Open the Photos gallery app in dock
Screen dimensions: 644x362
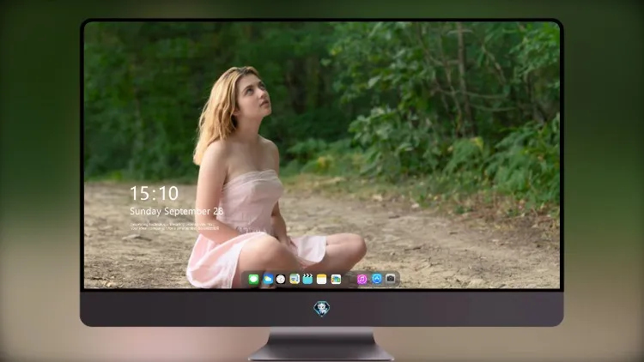pos(336,279)
